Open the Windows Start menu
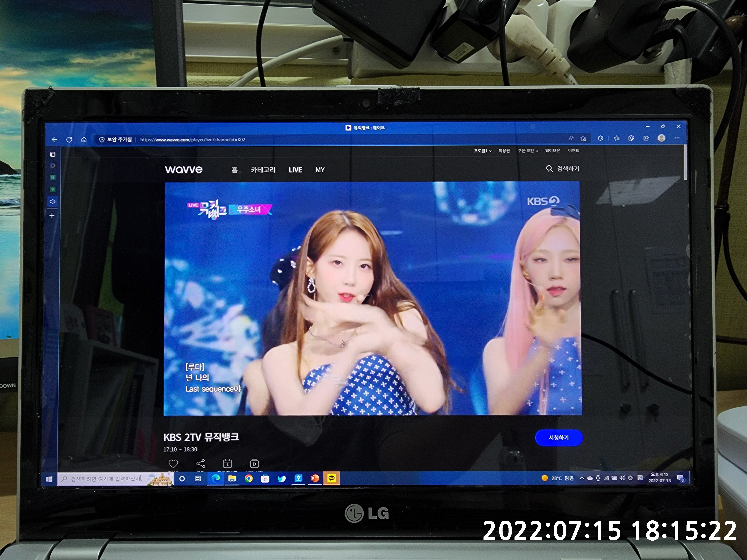This screenshot has height=560, width=747. point(49,479)
